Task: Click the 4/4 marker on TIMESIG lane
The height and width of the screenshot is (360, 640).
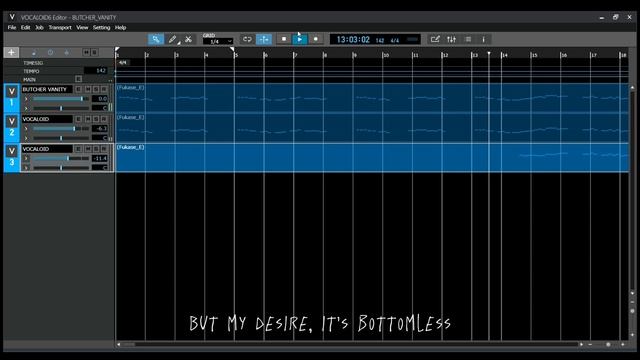Action: (x=123, y=62)
